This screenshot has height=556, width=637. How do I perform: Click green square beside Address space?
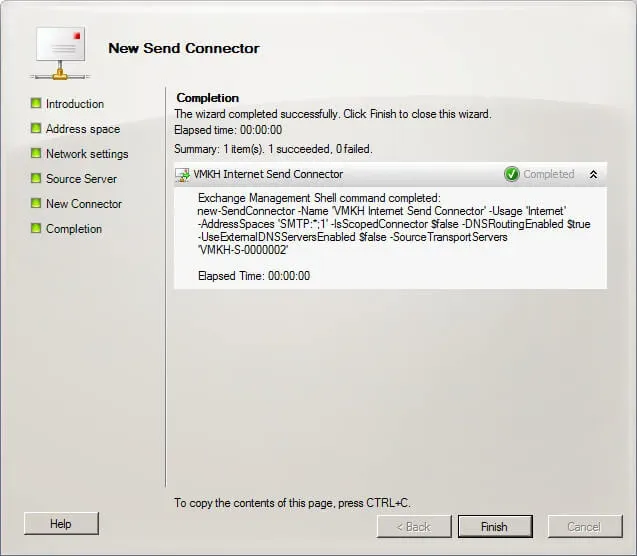pyautogui.click(x=36, y=128)
